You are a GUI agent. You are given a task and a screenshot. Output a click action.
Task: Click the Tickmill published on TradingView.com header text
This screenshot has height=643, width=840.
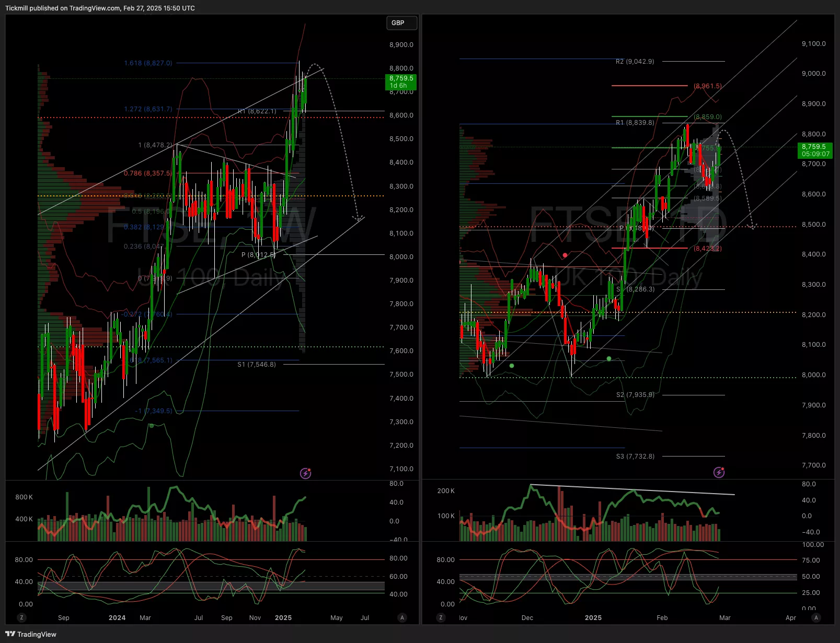[x=100, y=8]
